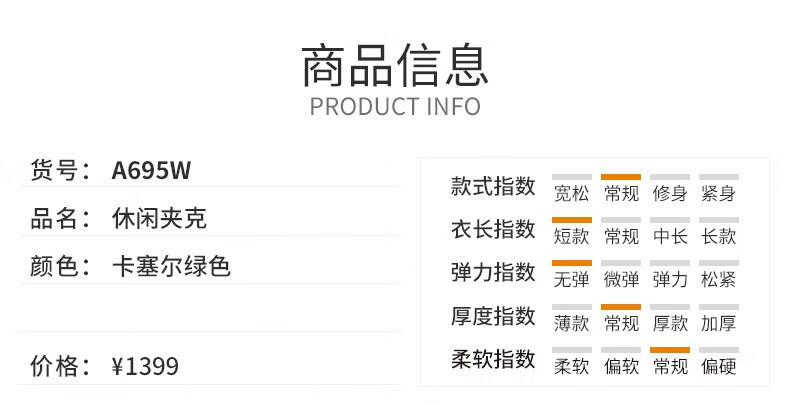Click the price ¥1399
Viewport: 790px width, 410px height.
[145, 366]
